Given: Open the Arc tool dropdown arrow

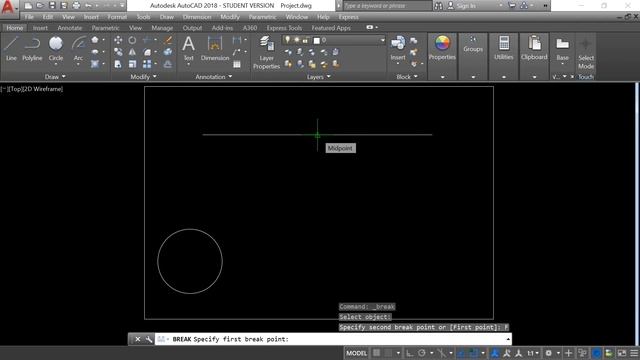Looking at the screenshot, I should 78,64.
